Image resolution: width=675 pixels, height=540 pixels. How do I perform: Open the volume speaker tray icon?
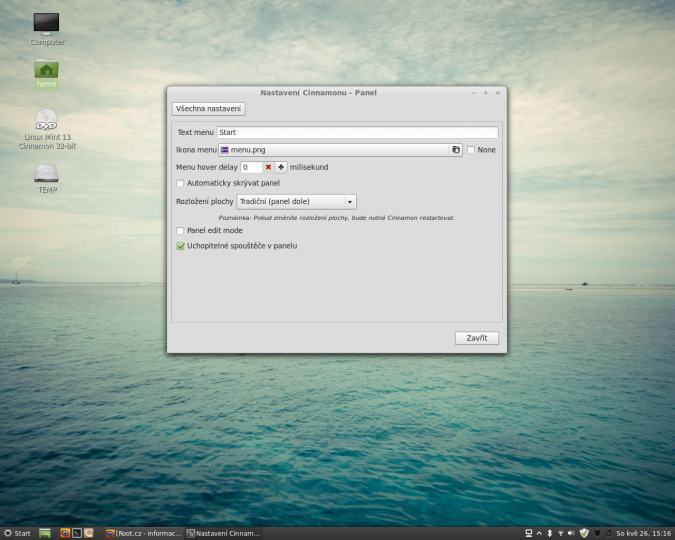571,533
